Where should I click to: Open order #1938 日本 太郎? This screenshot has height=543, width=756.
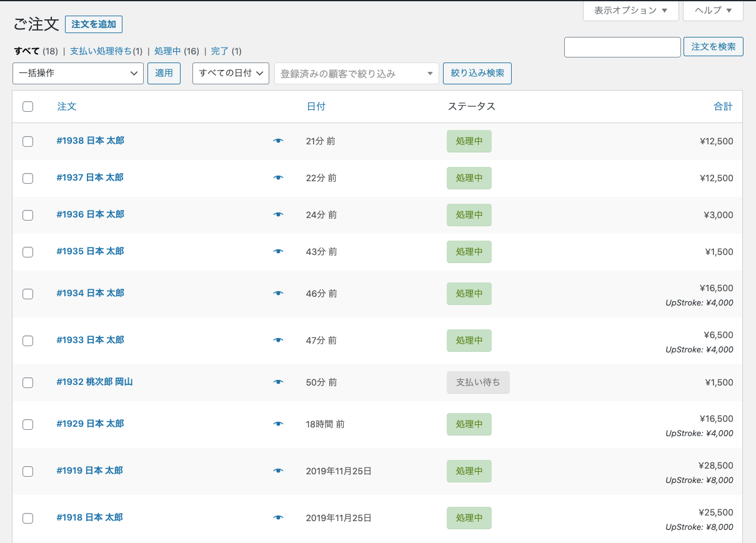pos(91,141)
